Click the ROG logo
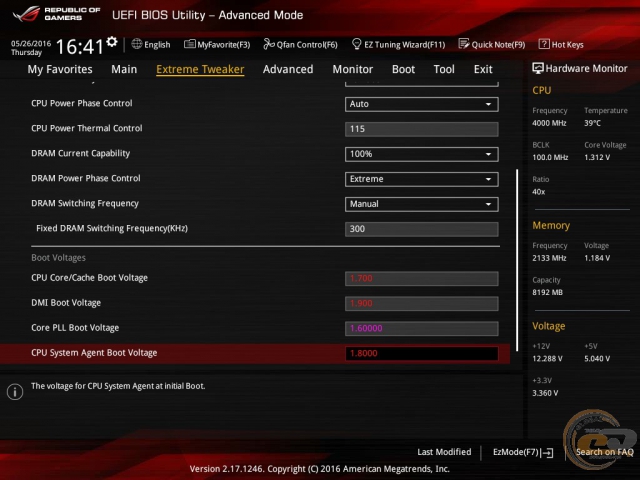 tap(26, 14)
